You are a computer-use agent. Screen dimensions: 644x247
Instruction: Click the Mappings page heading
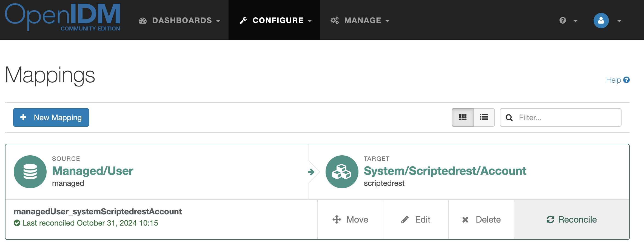[x=50, y=75]
